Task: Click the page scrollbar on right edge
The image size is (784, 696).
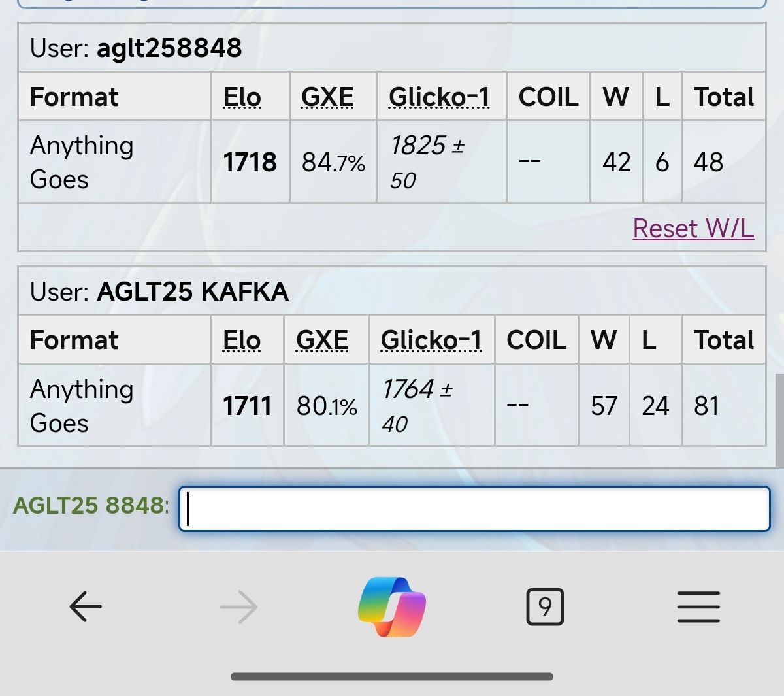Action: click(x=779, y=418)
